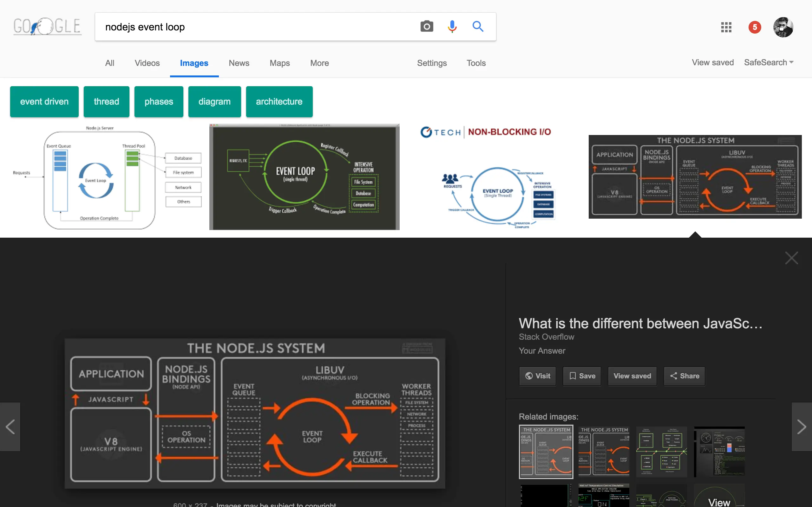The height and width of the screenshot is (507, 812).
Task: Filter results by the architecture chip
Action: tap(279, 101)
